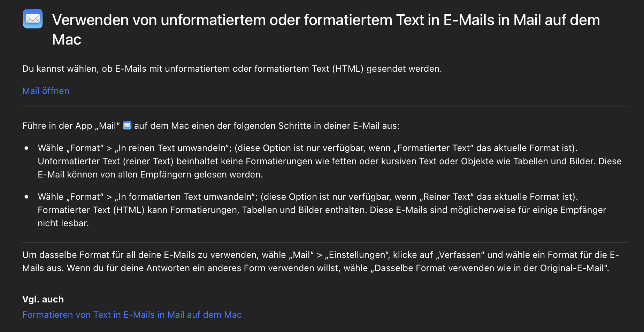Click the large Mail app icon beside the title

(33, 19)
